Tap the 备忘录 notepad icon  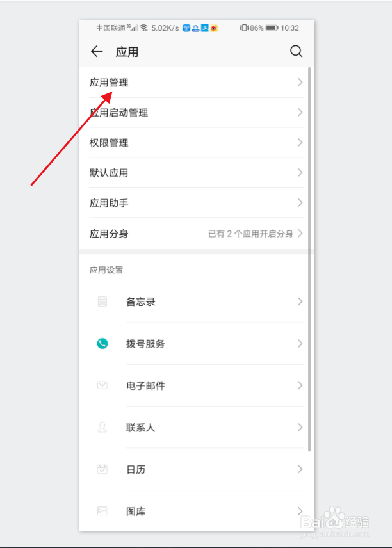102,302
